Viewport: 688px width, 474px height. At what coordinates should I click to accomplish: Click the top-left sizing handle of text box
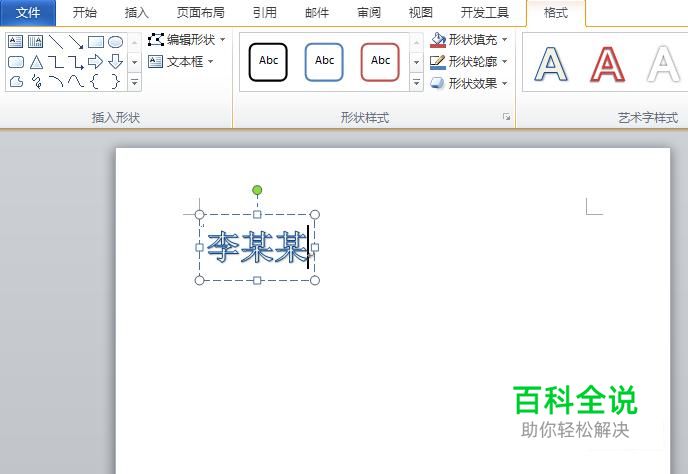pos(200,214)
